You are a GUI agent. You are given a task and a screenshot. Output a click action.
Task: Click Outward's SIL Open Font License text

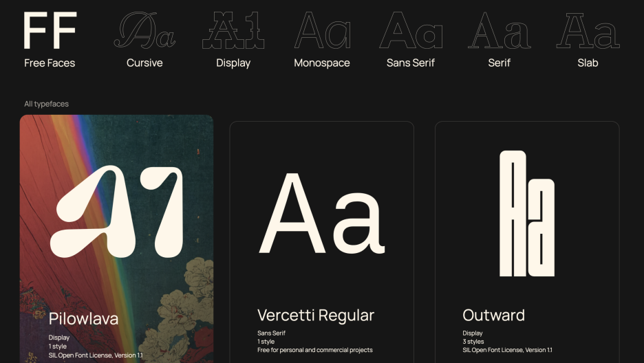pos(507,350)
